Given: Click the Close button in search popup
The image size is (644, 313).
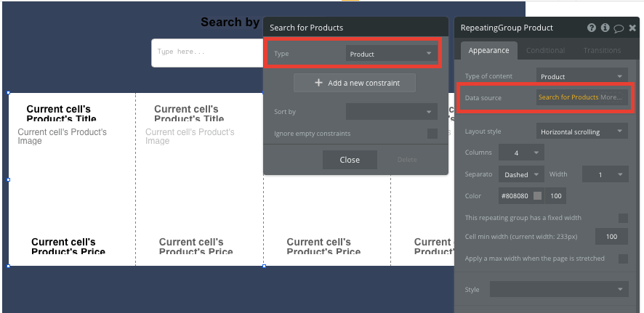Looking at the screenshot, I should pyautogui.click(x=350, y=160).
